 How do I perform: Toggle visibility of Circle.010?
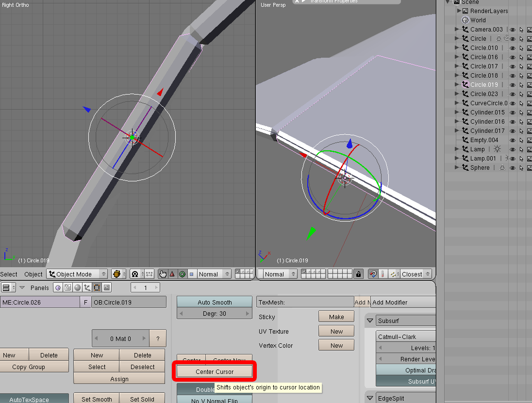(x=513, y=48)
